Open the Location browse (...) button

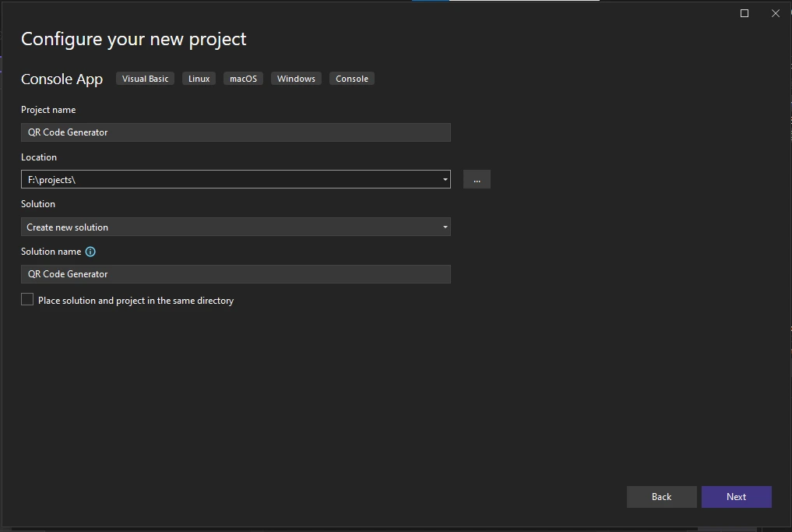pos(477,179)
